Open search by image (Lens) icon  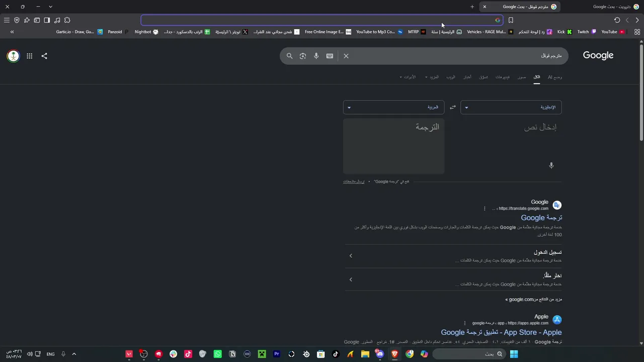[x=303, y=56]
